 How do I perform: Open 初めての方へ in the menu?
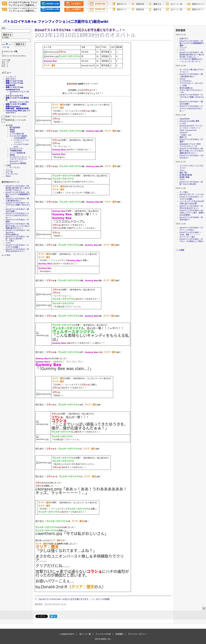tap(11, 79)
